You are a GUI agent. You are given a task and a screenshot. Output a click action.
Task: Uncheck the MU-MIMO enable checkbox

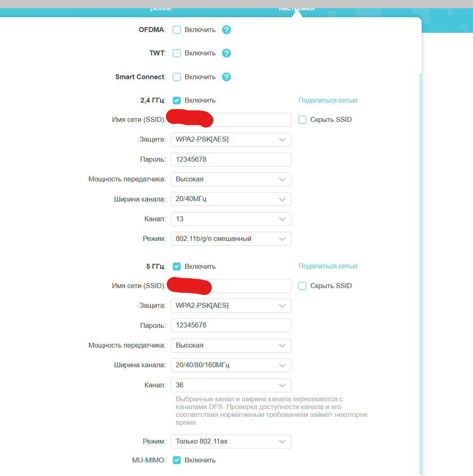point(177,460)
